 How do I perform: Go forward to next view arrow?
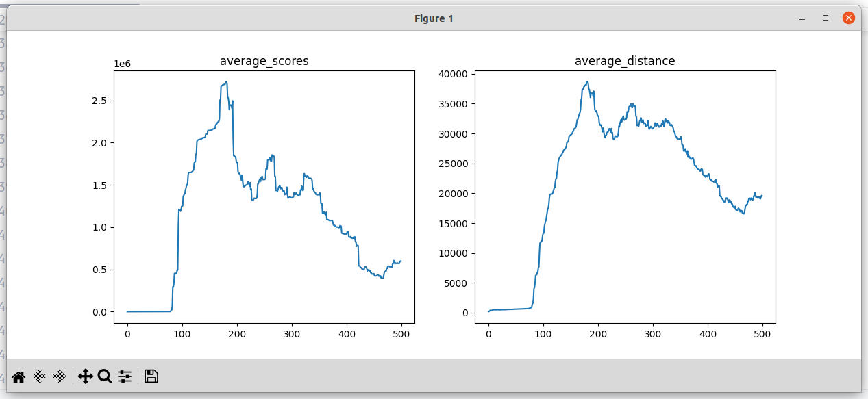[60, 376]
